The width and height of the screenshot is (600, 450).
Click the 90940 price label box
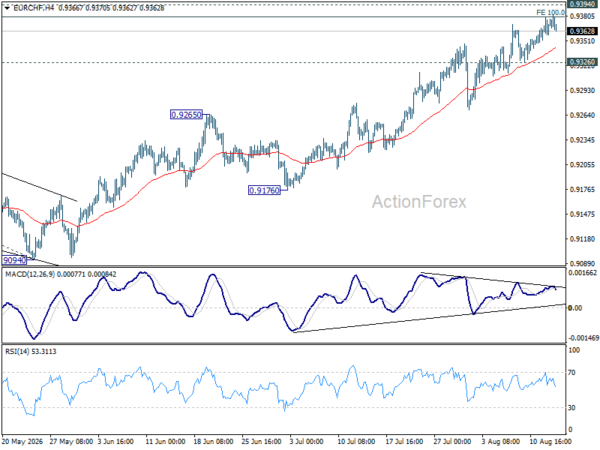tap(15, 260)
